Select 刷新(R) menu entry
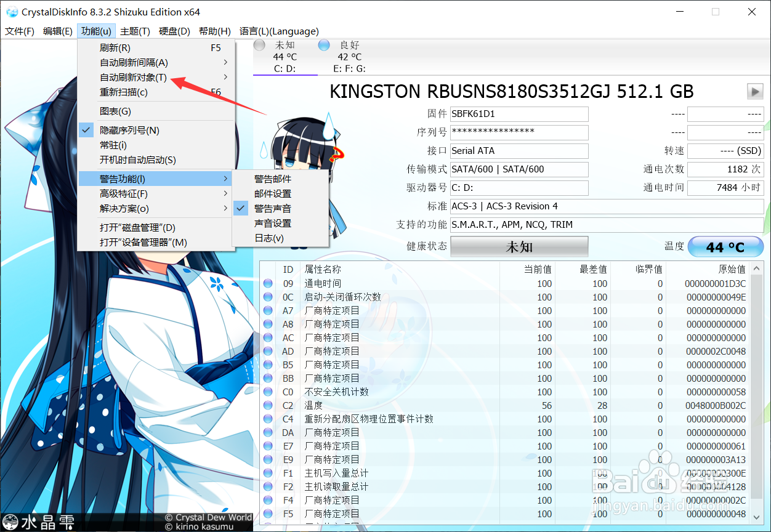Image resolution: width=771 pixels, height=532 pixels. click(156, 48)
